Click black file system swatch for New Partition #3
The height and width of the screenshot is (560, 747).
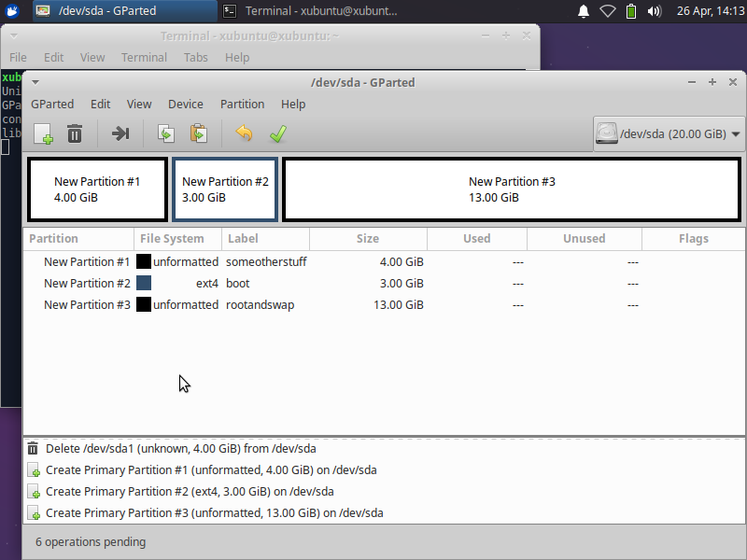[144, 305]
